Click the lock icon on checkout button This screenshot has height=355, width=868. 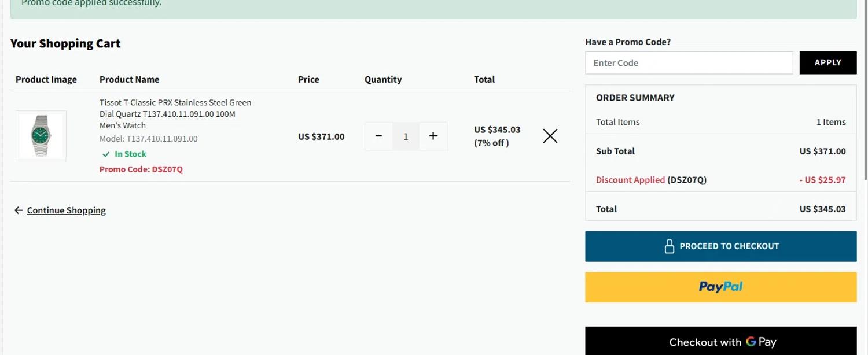[x=670, y=246]
